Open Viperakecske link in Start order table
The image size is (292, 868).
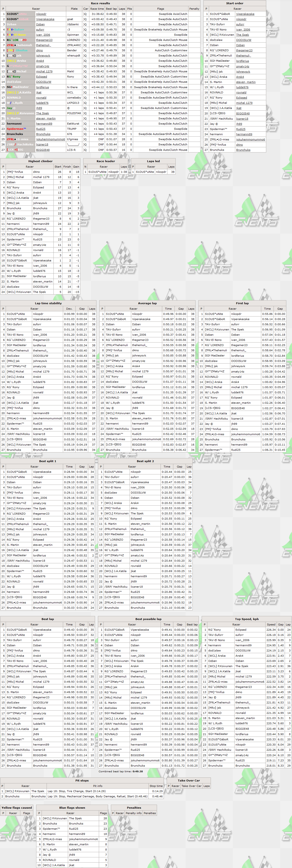pyautogui.click(x=245, y=14)
